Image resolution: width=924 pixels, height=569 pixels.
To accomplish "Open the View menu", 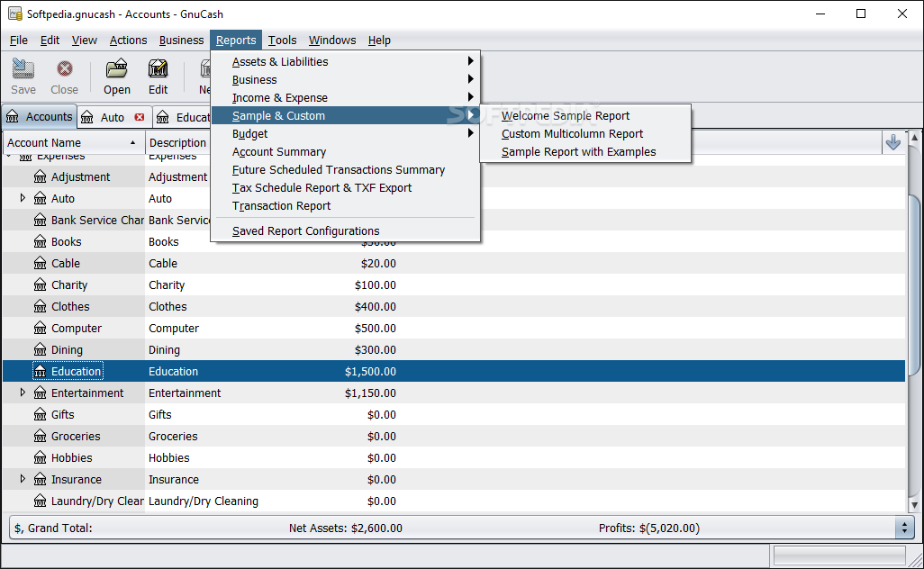I will tap(85, 40).
